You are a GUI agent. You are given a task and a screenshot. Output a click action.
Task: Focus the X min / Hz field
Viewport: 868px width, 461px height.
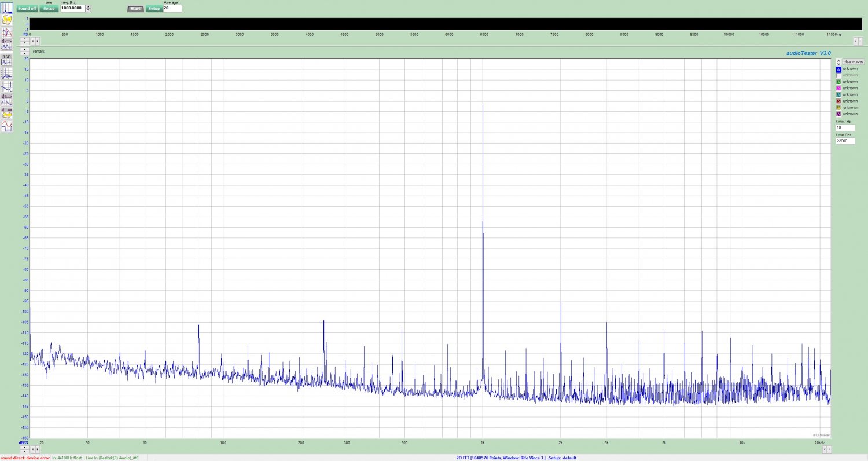(845, 127)
